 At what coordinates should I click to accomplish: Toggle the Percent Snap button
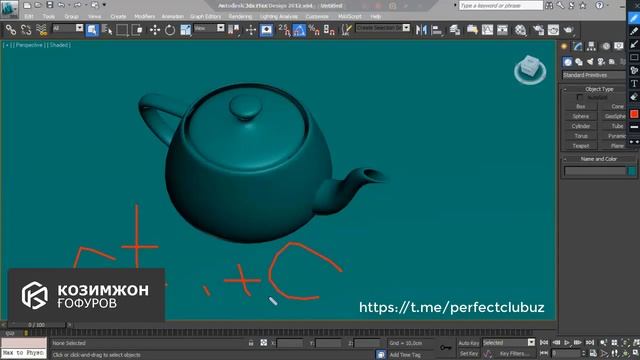(314, 30)
